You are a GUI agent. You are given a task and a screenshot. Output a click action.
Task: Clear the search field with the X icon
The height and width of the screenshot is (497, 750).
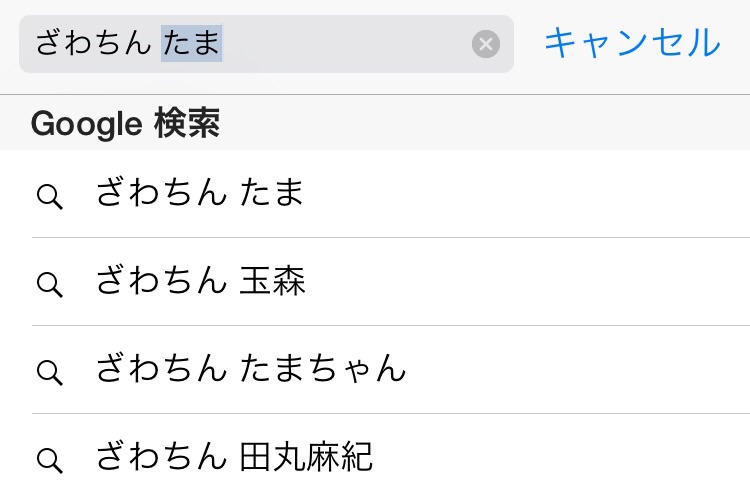485,44
